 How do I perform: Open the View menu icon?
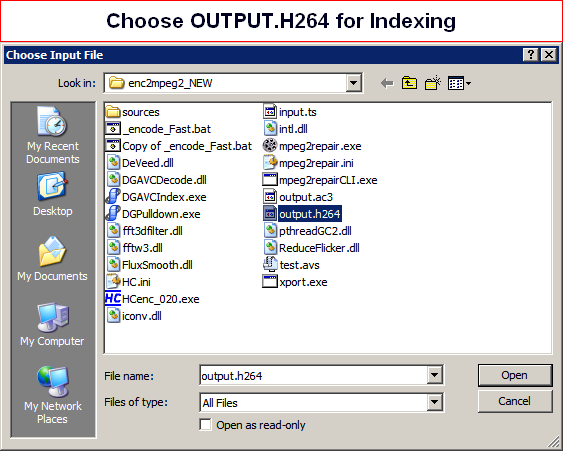(x=459, y=84)
